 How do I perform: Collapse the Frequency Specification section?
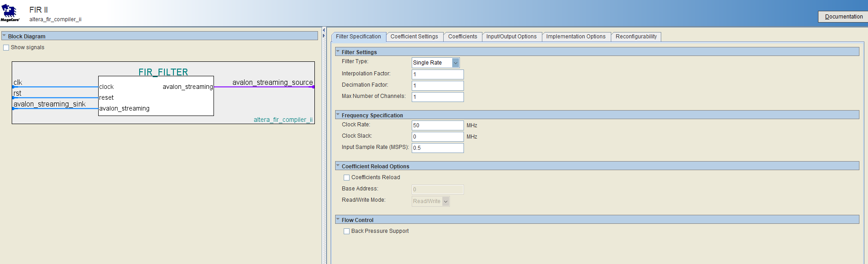pos(338,115)
